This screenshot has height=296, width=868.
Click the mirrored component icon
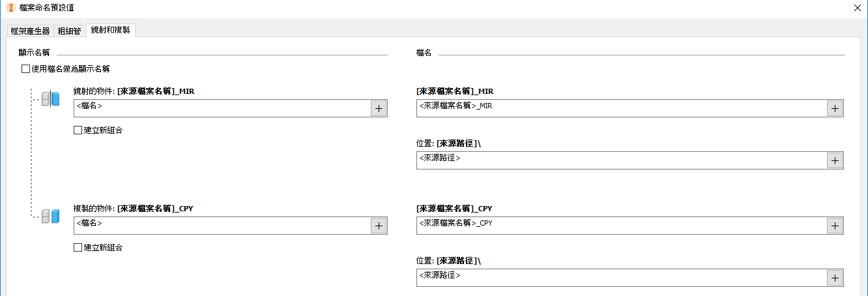(51, 99)
